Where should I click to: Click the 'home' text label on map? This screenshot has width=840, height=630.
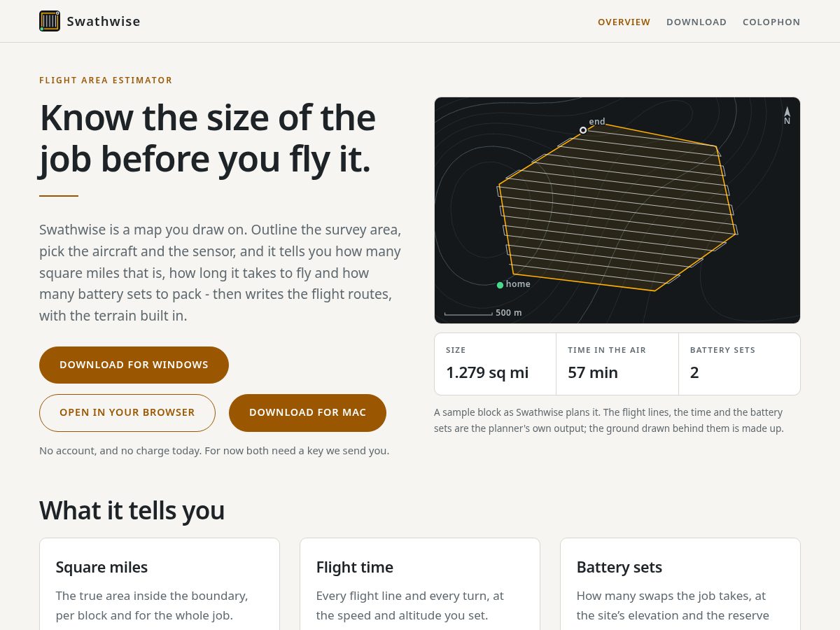click(x=518, y=284)
